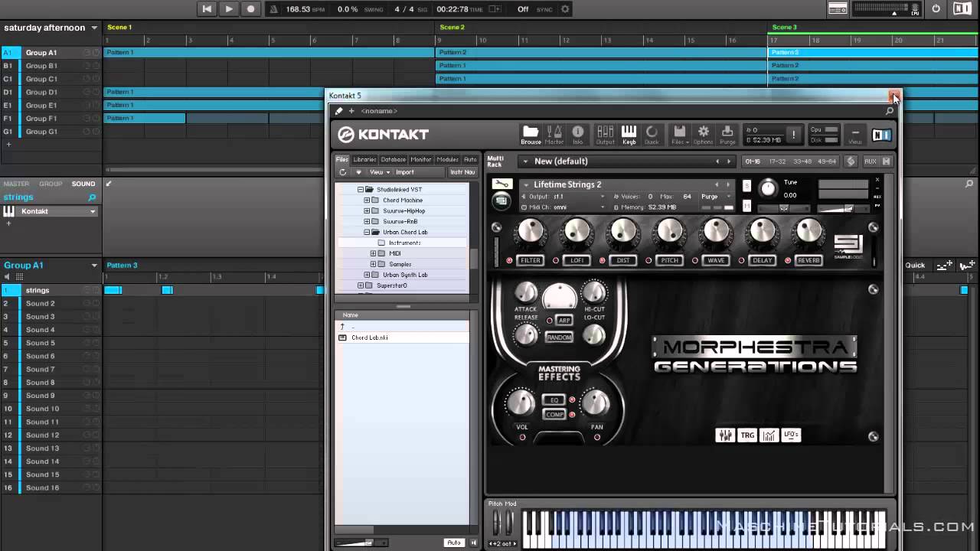Switch to the GROUP tab

pyautogui.click(x=51, y=184)
